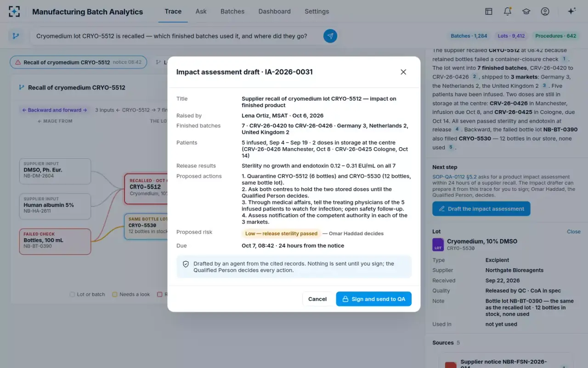Select the Batches 1,284 chip
Screen dimensions: 588x368
click(469, 36)
